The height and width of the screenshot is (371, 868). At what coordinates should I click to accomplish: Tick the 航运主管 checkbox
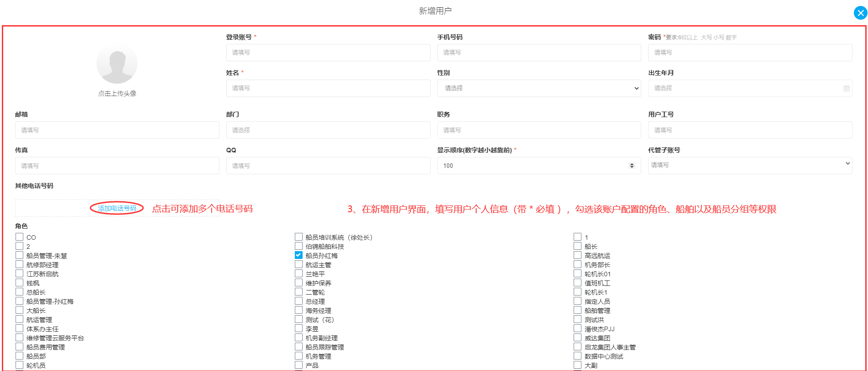click(298, 264)
